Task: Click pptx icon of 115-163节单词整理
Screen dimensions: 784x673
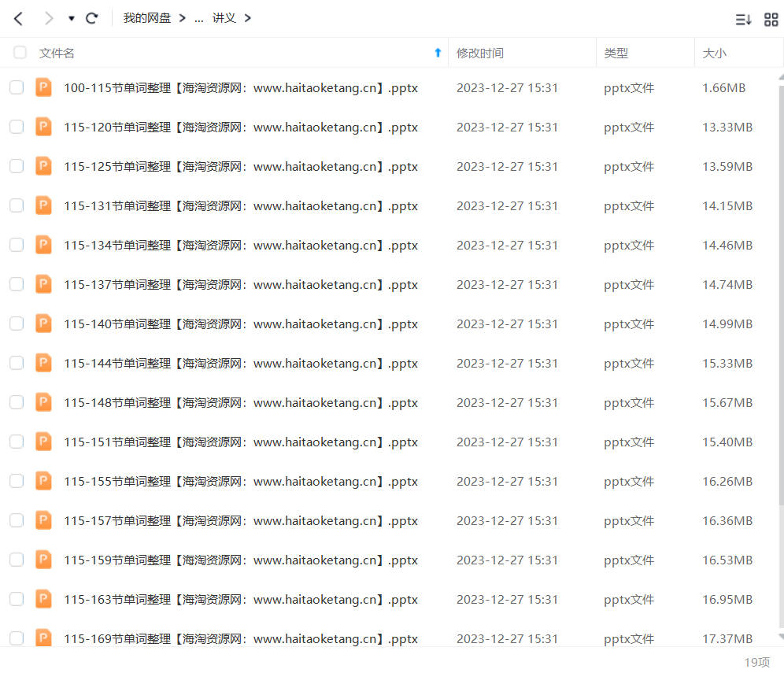Action: coord(43,598)
